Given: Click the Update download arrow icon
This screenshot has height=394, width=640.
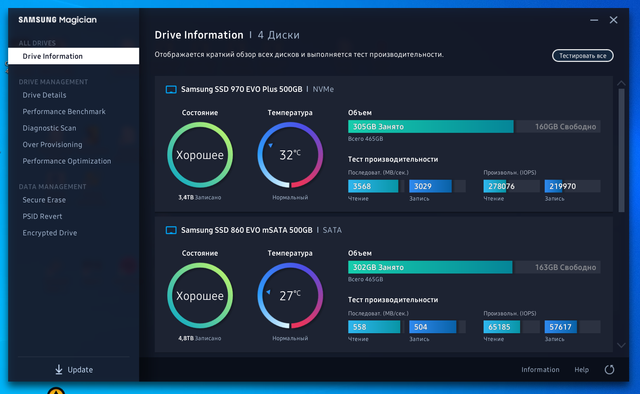Looking at the screenshot, I should pyautogui.click(x=59, y=370).
